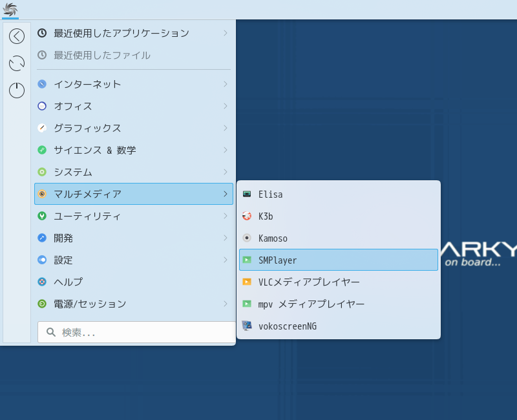Screen dimensions: 517x420
Task: Launch mpv メディアプレイヤー
Action: (339, 304)
